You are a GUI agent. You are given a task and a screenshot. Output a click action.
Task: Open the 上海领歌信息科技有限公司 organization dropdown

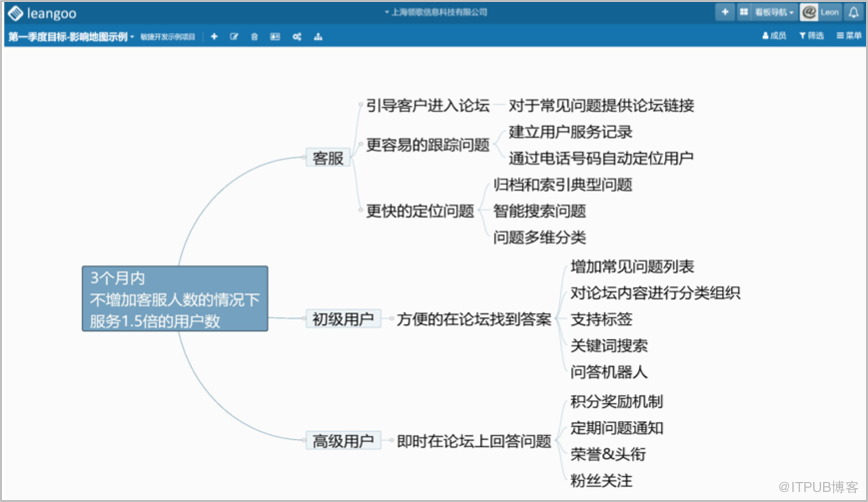436,12
